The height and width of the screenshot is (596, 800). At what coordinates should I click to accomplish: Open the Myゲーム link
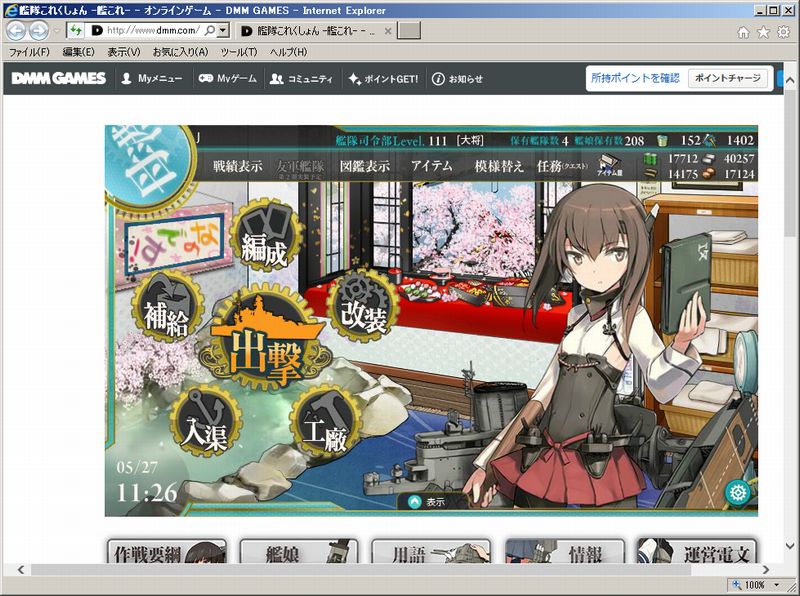[x=228, y=79]
